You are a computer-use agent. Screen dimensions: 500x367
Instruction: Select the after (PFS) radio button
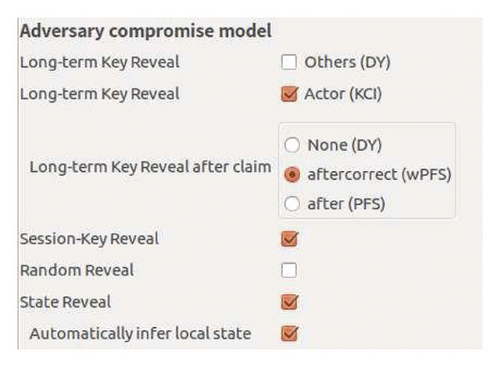[292, 204]
